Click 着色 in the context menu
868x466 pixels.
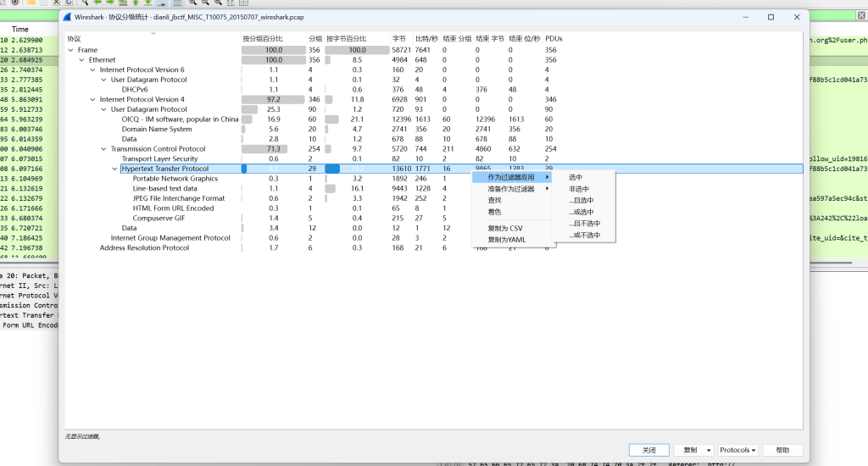494,212
